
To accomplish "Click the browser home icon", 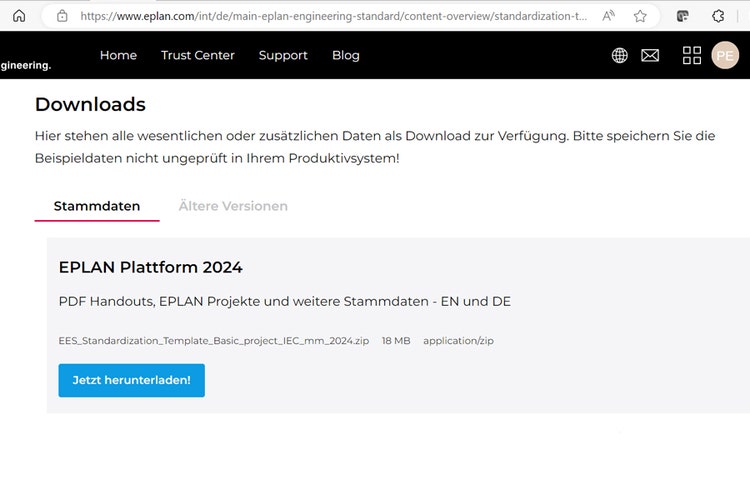I will pyautogui.click(x=19, y=16).
